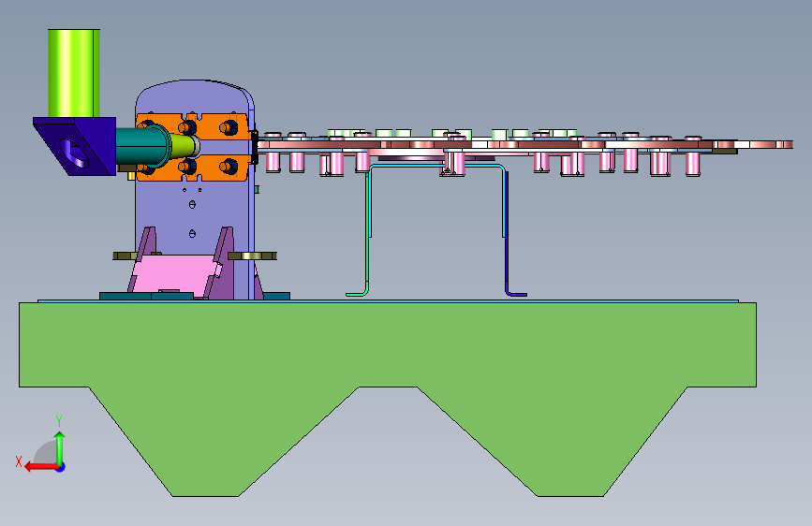
Task: Select the thin cyan plate atop the base
Action: click(388, 300)
